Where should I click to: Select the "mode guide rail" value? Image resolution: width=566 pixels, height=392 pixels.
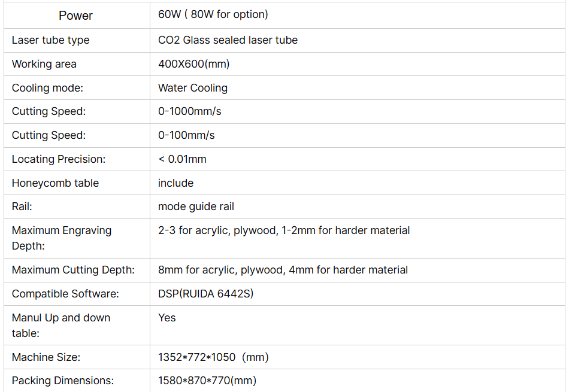[x=196, y=206]
